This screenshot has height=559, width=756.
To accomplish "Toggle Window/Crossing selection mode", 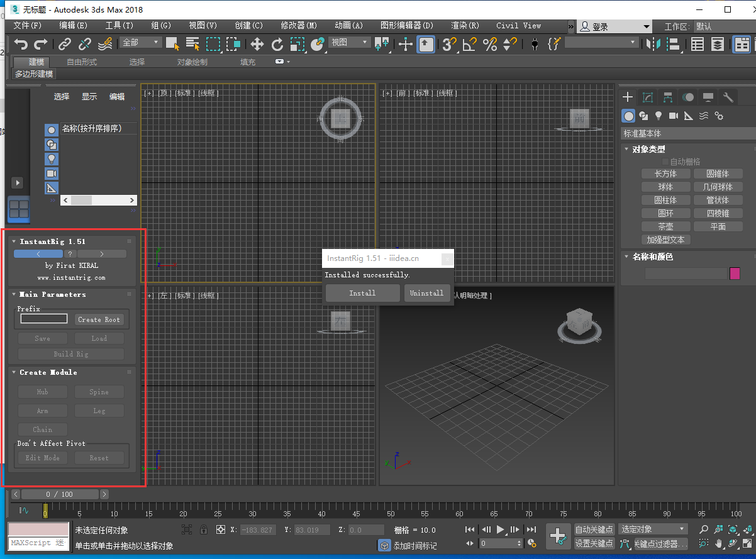I will (233, 44).
